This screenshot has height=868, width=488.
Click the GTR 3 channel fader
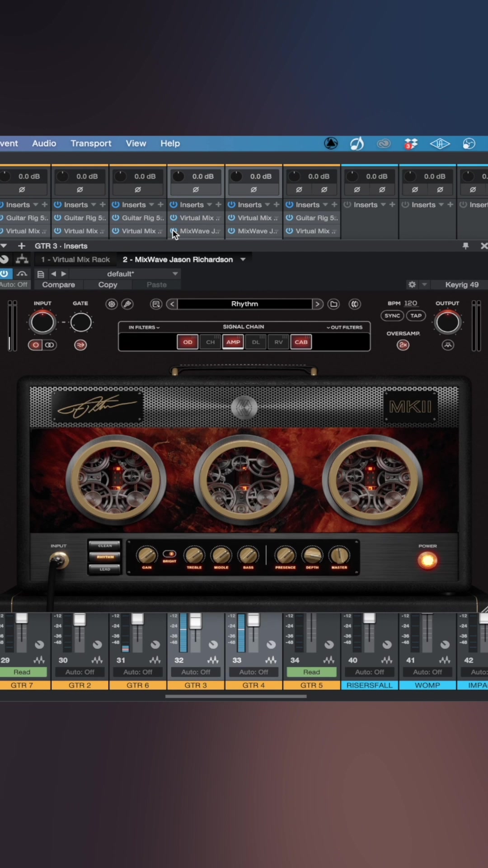click(x=195, y=622)
